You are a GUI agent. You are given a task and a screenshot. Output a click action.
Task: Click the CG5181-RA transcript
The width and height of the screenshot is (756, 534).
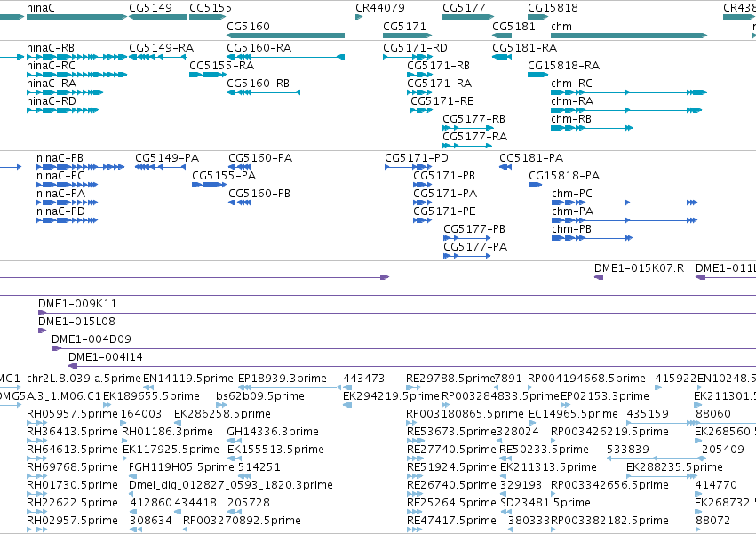point(502,57)
